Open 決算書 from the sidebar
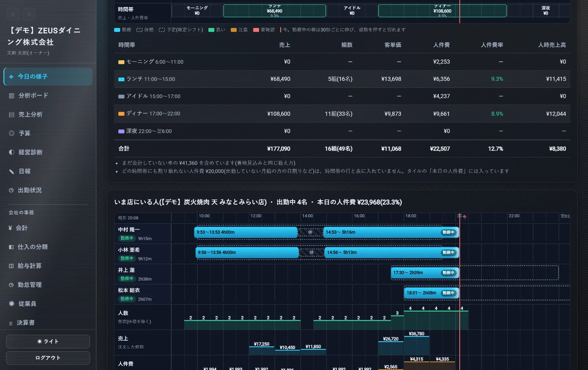The height and width of the screenshot is (370, 588). click(x=48, y=323)
